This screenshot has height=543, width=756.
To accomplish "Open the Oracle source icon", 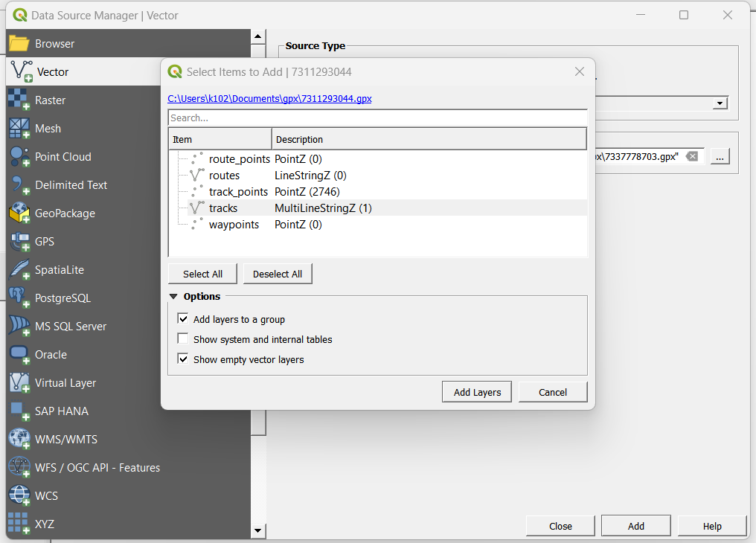I will coord(19,355).
